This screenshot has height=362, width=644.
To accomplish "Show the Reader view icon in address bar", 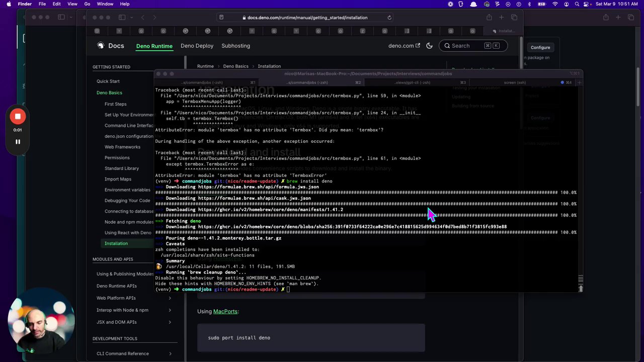I will (221, 18).
